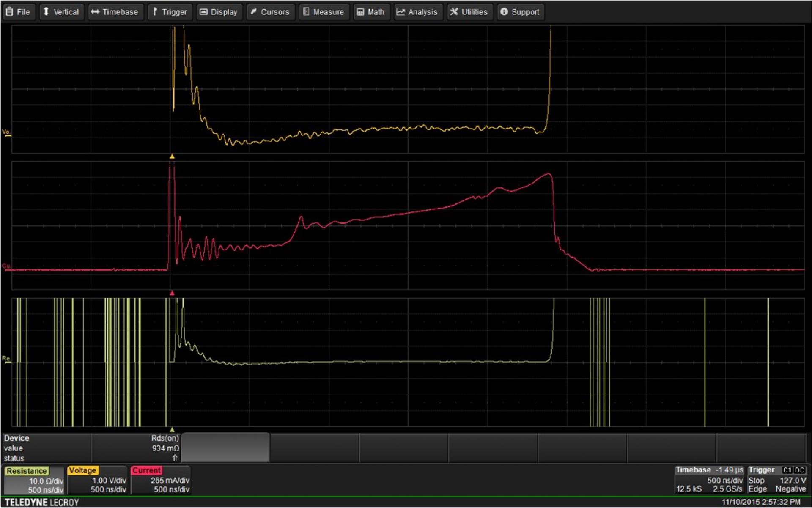Image resolution: width=812 pixels, height=508 pixels.
Task: Open the Vertical menu
Action: coord(61,12)
